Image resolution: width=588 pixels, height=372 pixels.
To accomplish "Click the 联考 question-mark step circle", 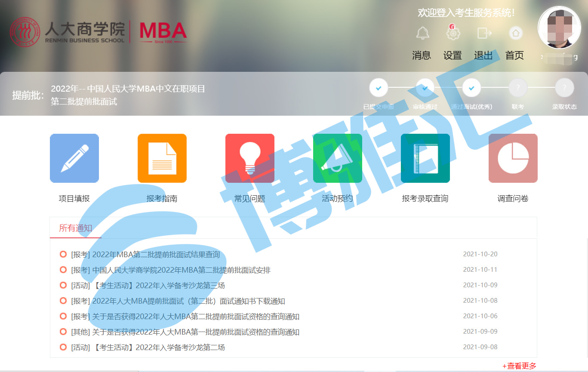I will [518, 88].
